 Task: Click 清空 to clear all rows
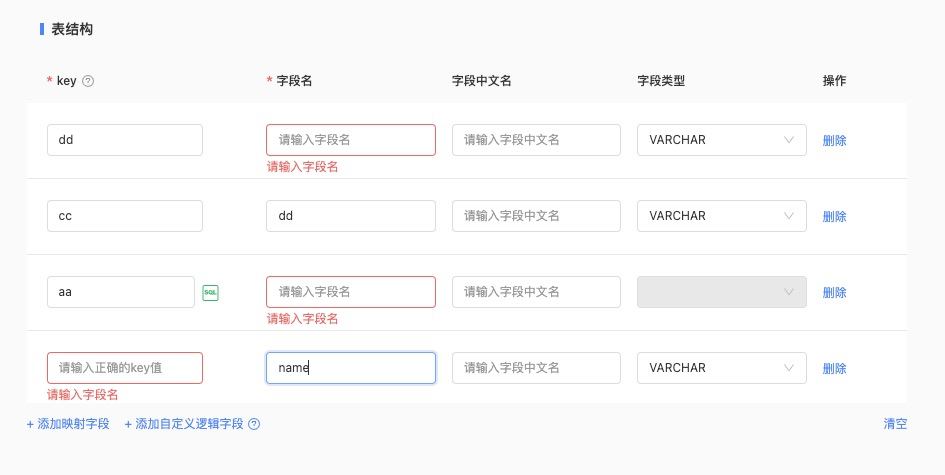click(895, 424)
